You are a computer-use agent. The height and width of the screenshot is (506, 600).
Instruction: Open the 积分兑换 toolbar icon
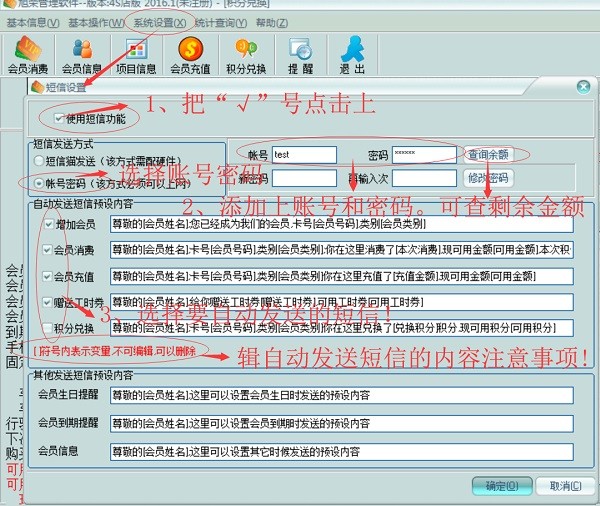[x=246, y=55]
